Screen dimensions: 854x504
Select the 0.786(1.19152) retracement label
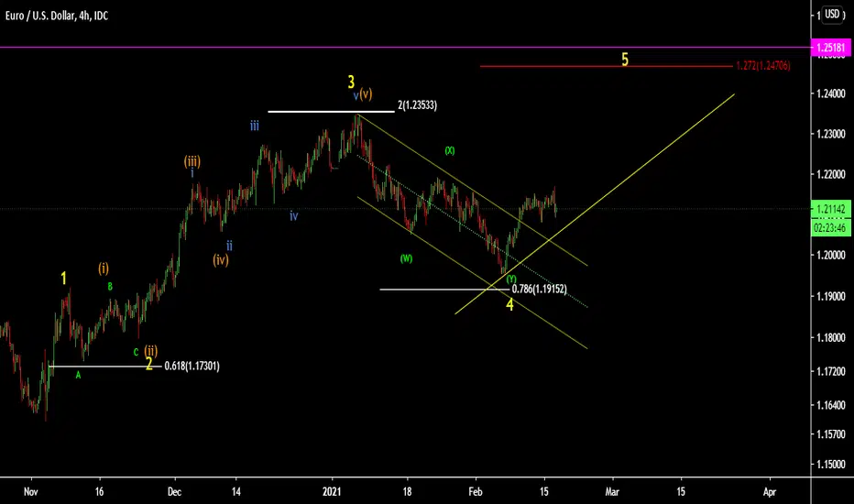(539, 289)
